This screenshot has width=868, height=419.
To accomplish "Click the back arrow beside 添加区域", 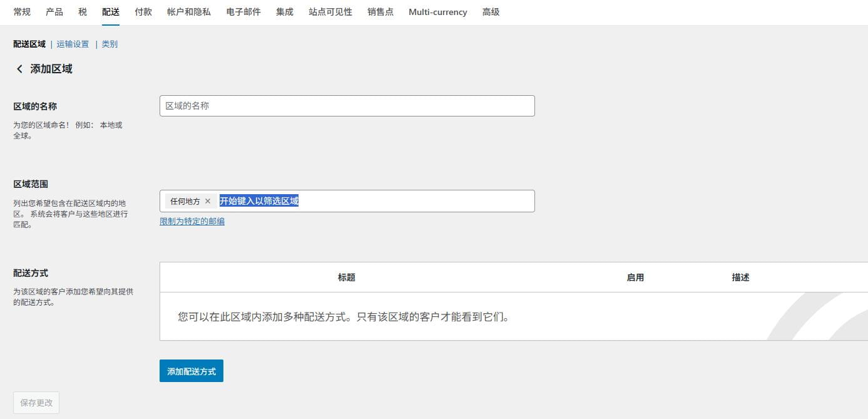I will [x=19, y=69].
